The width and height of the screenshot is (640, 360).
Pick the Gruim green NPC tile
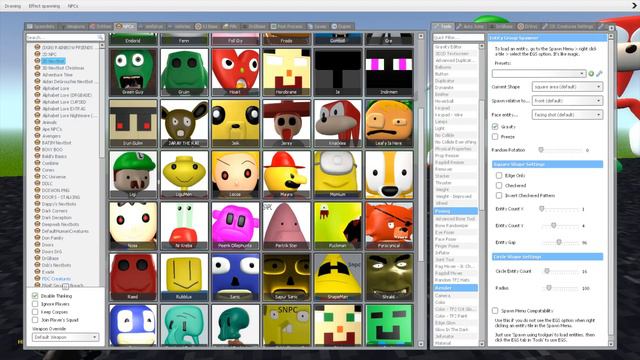(x=184, y=72)
